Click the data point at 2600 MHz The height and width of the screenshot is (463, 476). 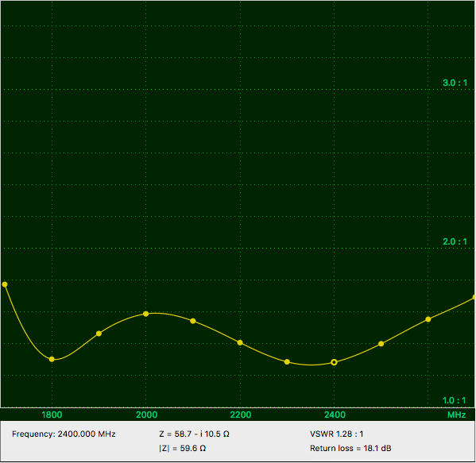click(x=428, y=319)
